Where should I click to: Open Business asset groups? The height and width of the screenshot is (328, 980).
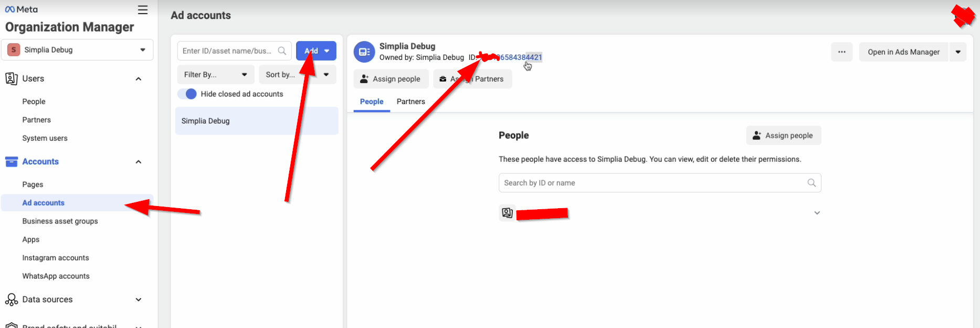click(x=60, y=221)
